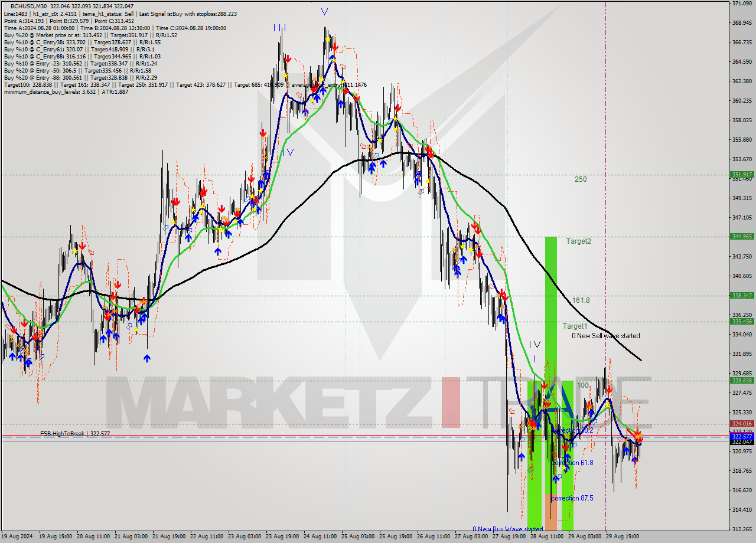Viewport: 756px width, 543px height.
Task: Click the '27 Aug 03:00' time axis label
Action: [x=471, y=537]
